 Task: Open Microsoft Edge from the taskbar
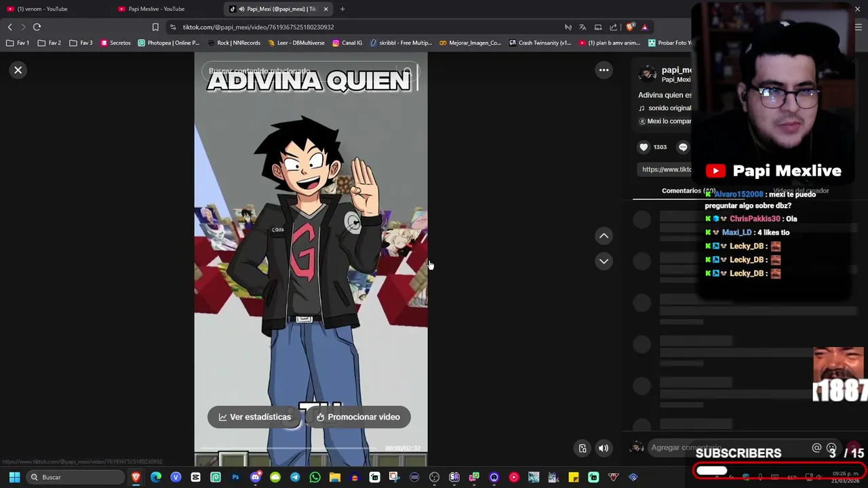(x=156, y=477)
